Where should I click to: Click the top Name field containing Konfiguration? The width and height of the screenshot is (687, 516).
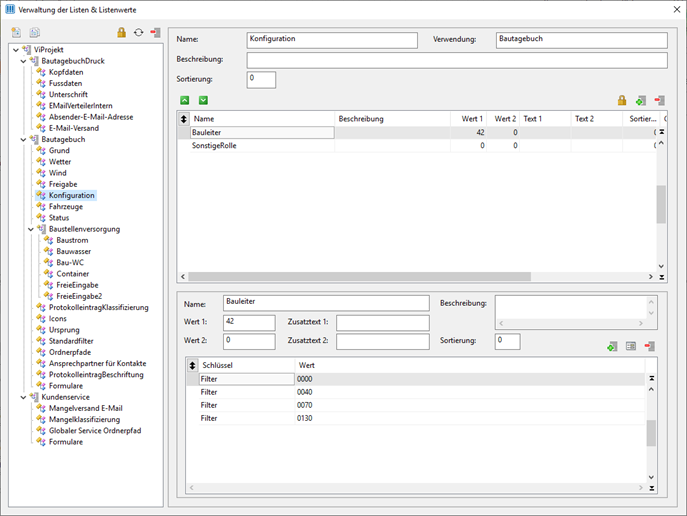332,40
